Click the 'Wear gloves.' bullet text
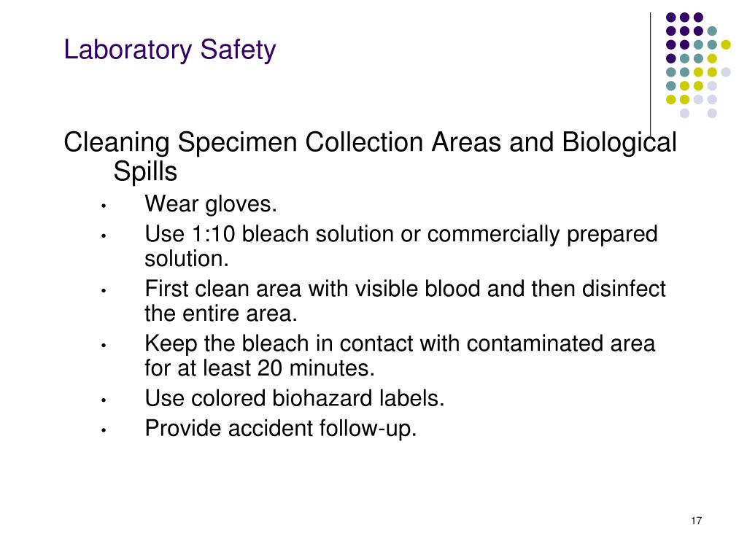 coord(211,204)
